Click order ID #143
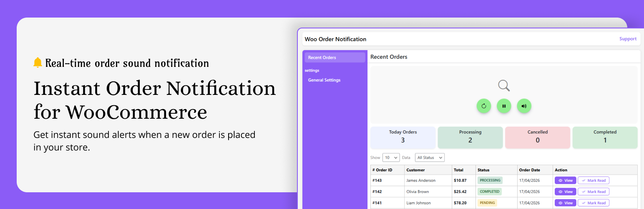644x209 pixels. (x=377, y=181)
